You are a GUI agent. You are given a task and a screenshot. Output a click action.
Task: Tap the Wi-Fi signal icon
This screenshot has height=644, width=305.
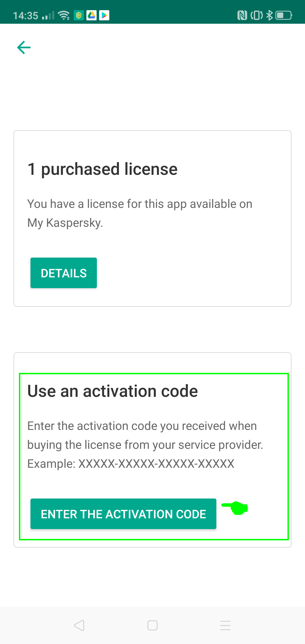coord(64,15)
